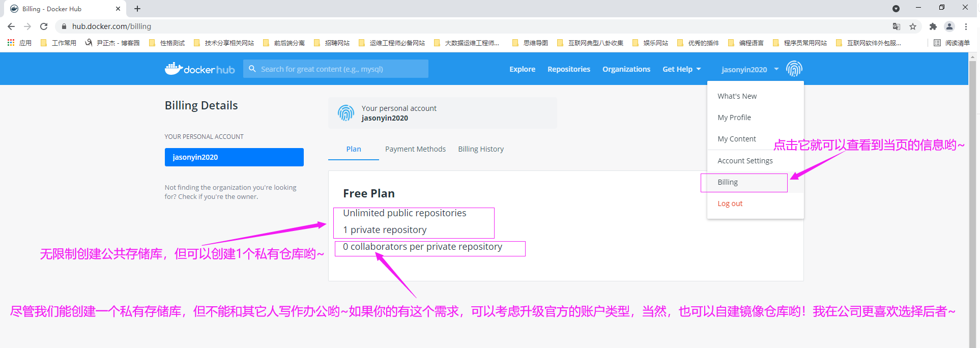Click the fingerprint avatar in the navbar
Viewport: 980px width, 348px height.
click(x=794, y=69)
